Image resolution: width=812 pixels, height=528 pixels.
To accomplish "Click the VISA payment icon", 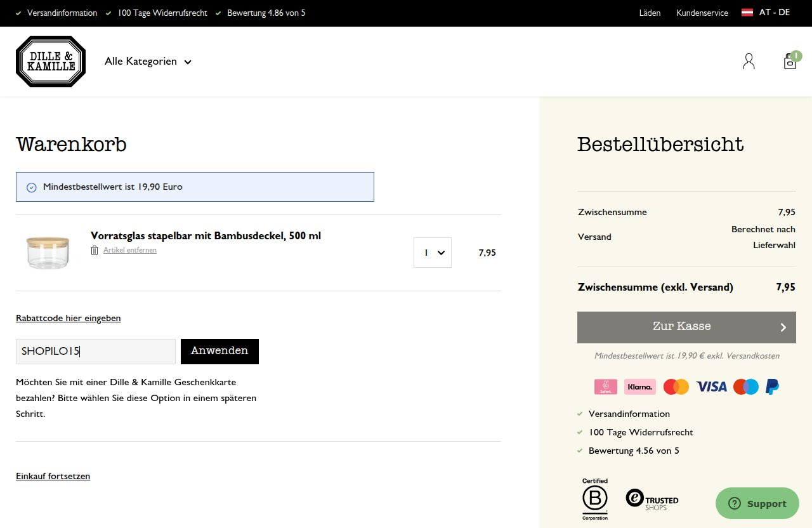I will (x=711, y=386).
